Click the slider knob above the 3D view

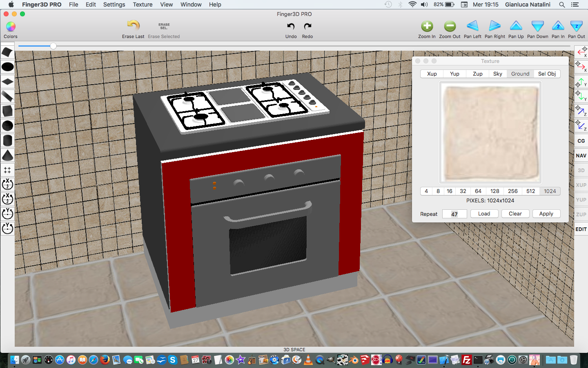pyautogui.click(x=53, y=46)
